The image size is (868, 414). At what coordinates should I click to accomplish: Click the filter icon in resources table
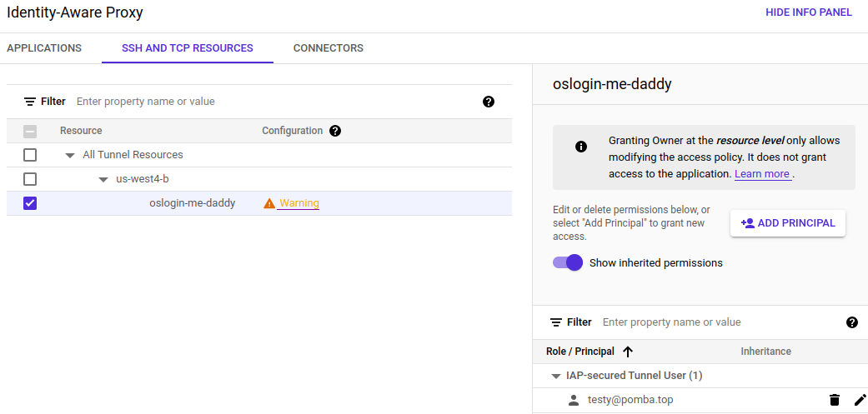[30, 102]
